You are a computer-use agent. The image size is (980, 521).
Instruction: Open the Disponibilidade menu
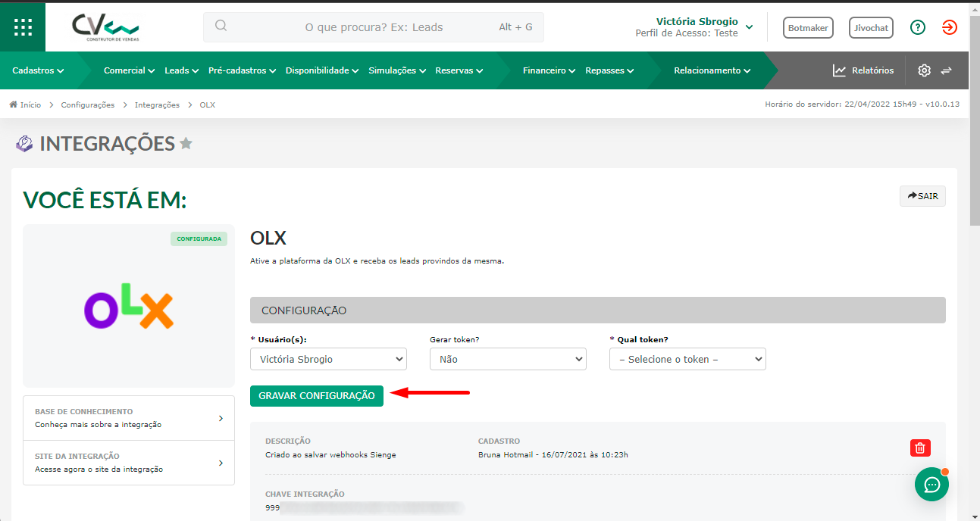(322, 70)
